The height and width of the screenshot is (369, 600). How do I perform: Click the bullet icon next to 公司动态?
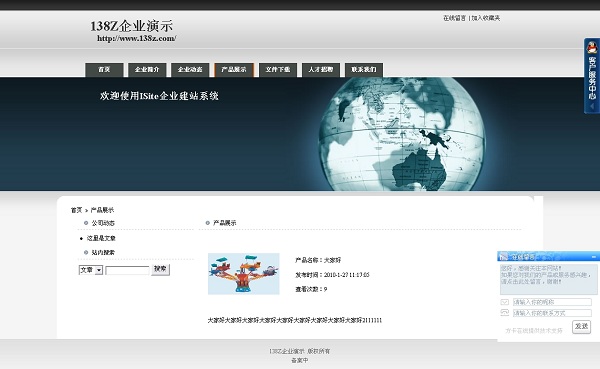[86, 223]
